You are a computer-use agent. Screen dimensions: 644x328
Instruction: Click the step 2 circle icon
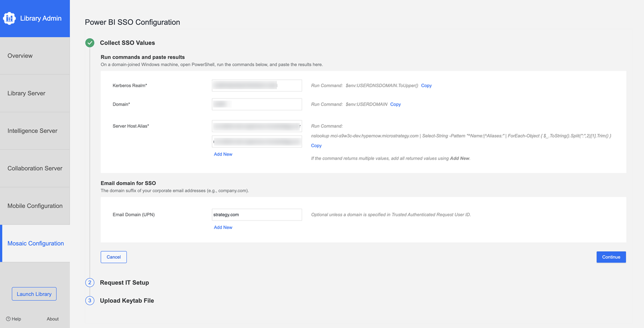90,282
